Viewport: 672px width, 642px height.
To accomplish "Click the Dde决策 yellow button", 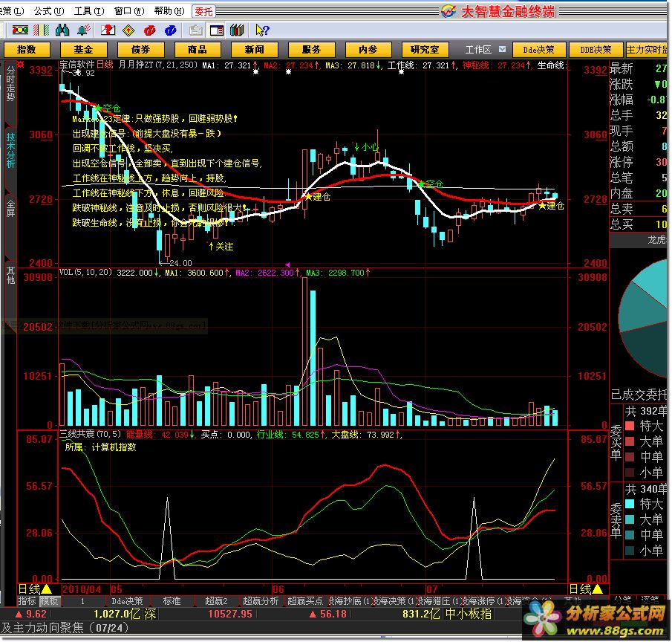I will [x=539, y=50].
